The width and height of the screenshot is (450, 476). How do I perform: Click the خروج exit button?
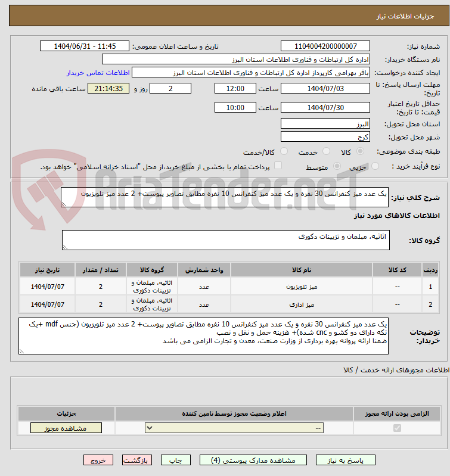tap(98, 461)
